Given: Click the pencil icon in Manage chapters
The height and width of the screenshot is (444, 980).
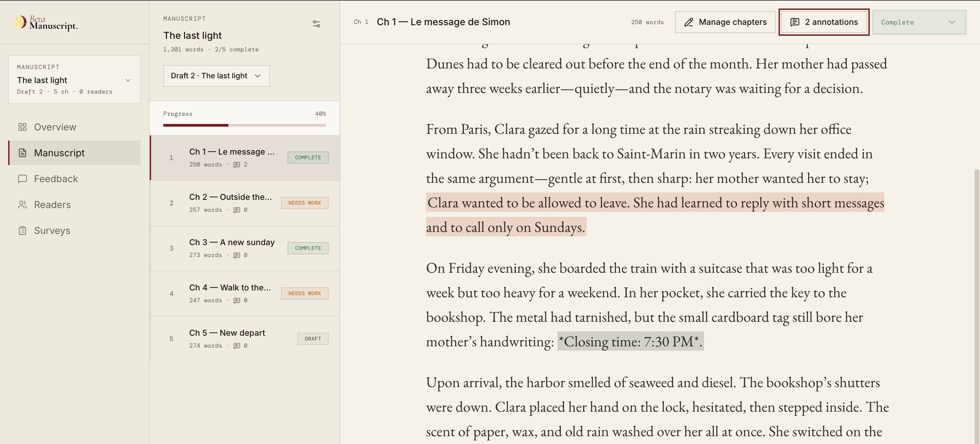Looking at the screenshot, I should pos(689,22).
